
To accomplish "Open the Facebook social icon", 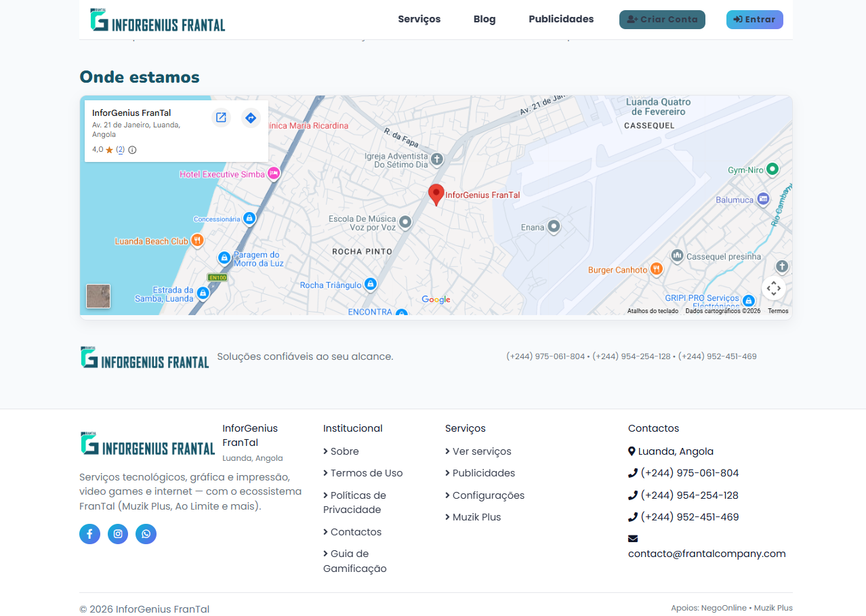I will [x=89, y=534].
